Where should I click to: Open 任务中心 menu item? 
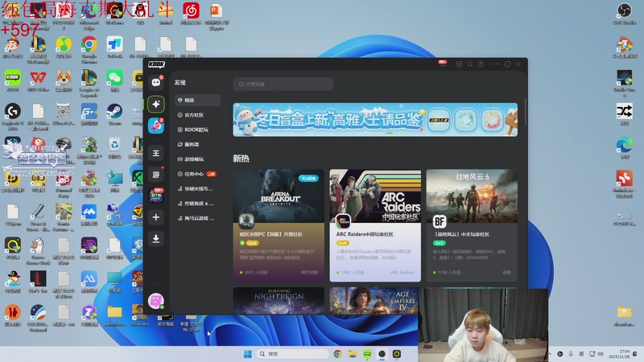click(x=197, y=174)
